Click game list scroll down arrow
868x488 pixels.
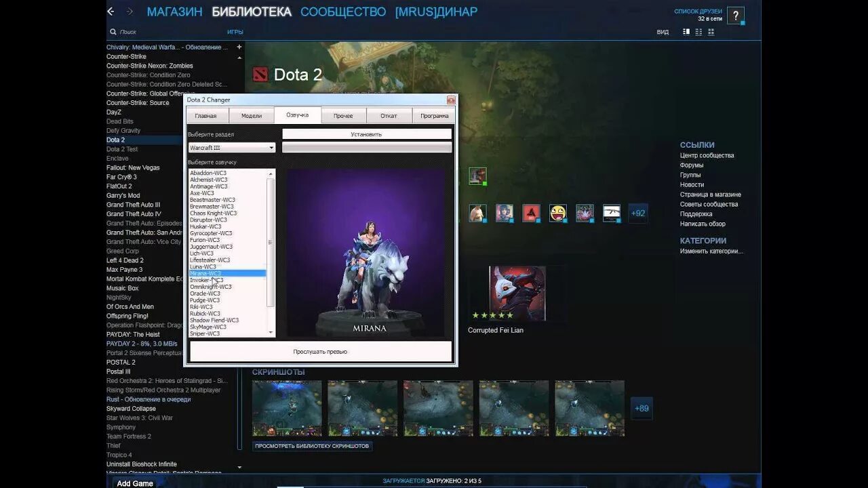239,468
